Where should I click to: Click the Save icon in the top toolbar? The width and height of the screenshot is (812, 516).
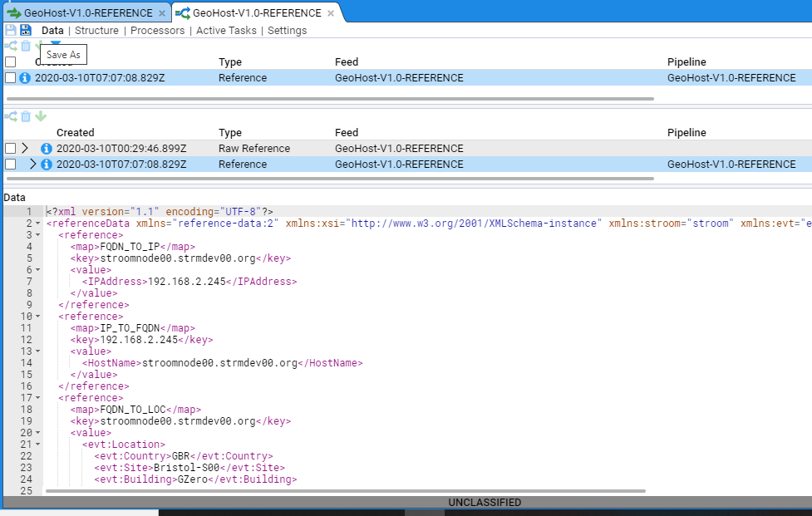(x=11, y=31)
